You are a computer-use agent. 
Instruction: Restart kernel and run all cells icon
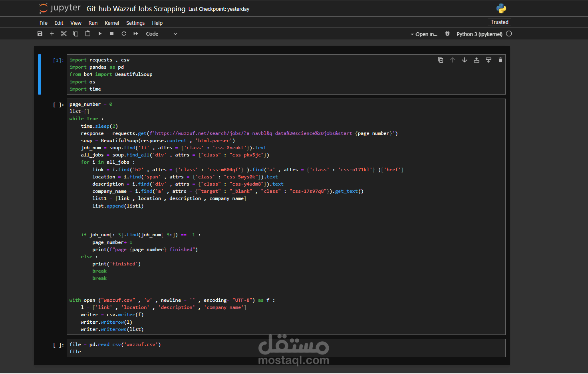(136, 34)
